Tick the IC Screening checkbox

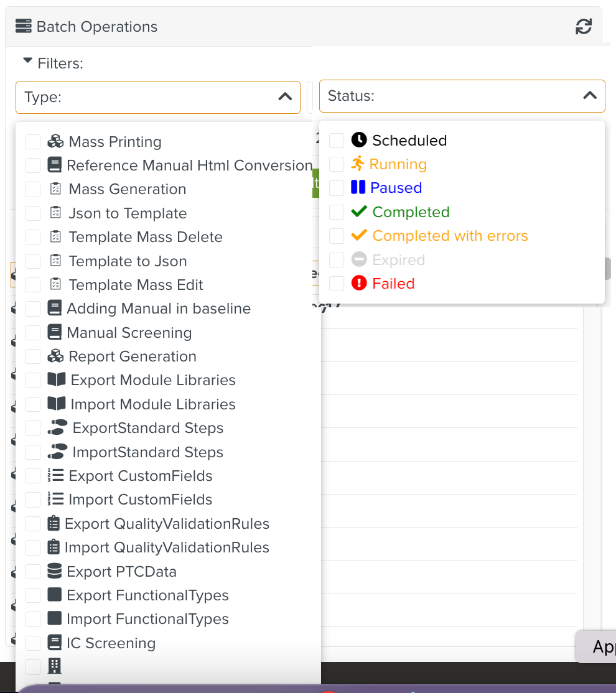[33, 643]
